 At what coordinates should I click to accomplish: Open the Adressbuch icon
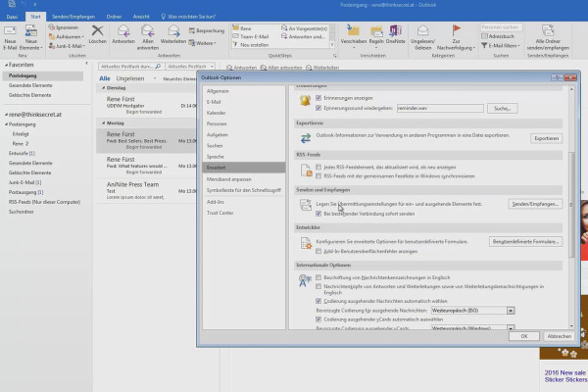[x=484, y=36]
